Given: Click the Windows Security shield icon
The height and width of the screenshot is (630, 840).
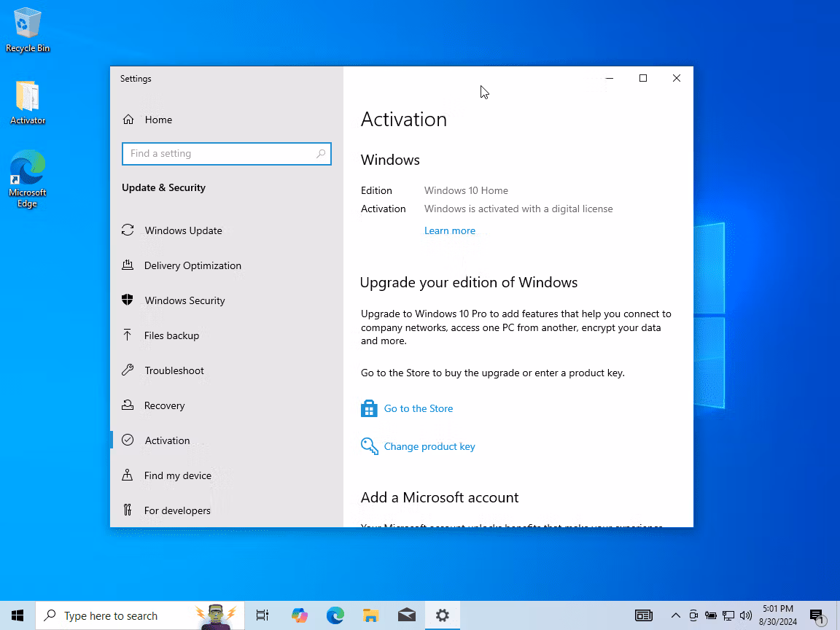Looking at the screenshot, I should [x=128, y=300].
